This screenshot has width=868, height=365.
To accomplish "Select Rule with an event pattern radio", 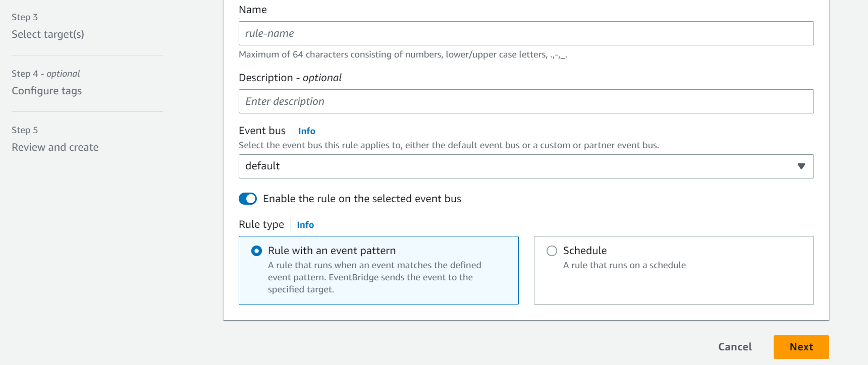I will (x=257, y=251).
